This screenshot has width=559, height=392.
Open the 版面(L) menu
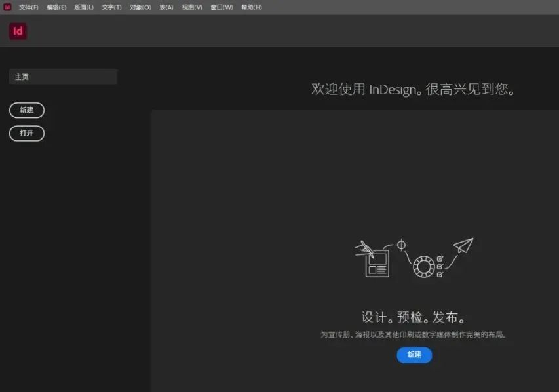click(x=84, y=7)
